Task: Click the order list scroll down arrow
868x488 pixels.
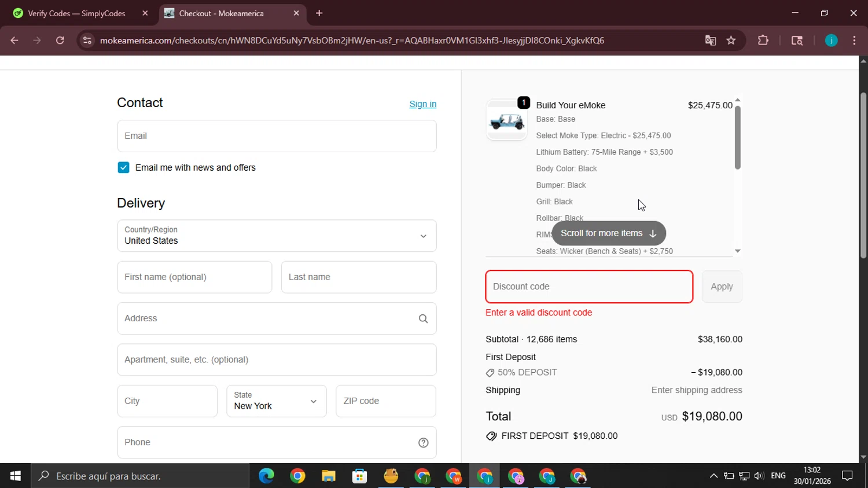Action: click(x=738, y=251)
